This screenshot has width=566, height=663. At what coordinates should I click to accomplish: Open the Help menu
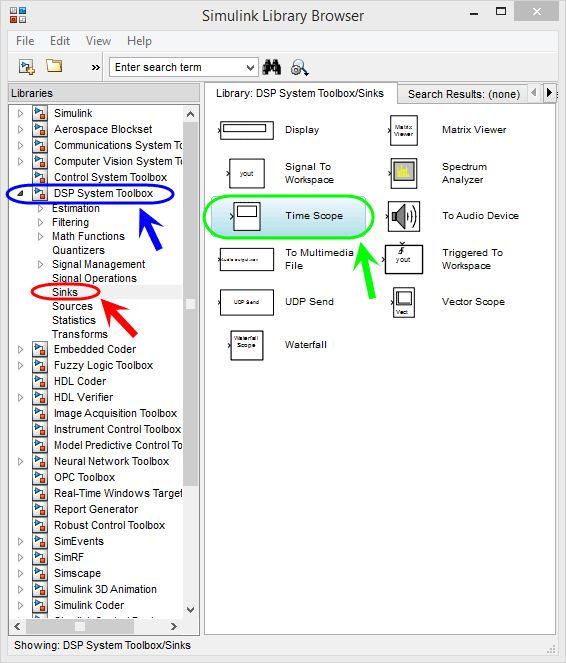pyautogui.click(x=139, y=41)
